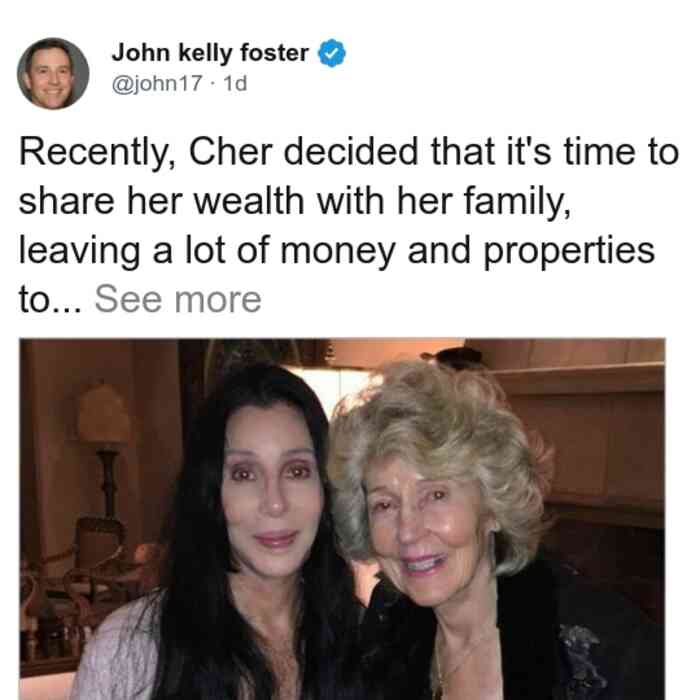Visit the @john17 handle
Image resolution: width=700 pixels, height=700 pixels.
(x=157, y=83)
